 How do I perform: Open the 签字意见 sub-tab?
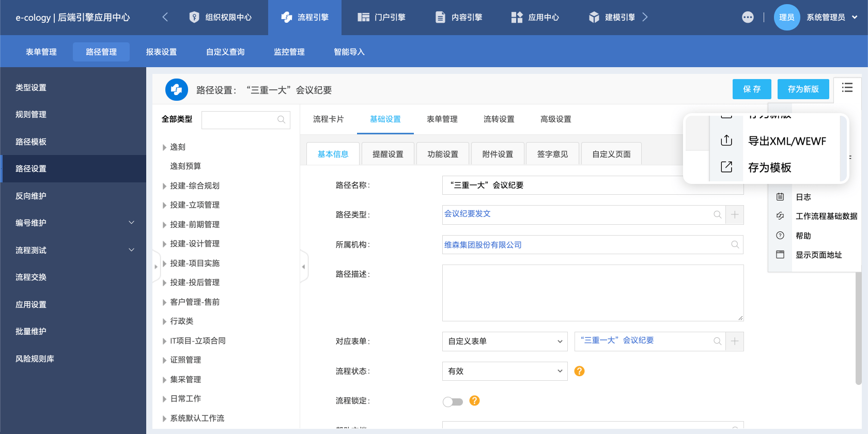(553, 154)
